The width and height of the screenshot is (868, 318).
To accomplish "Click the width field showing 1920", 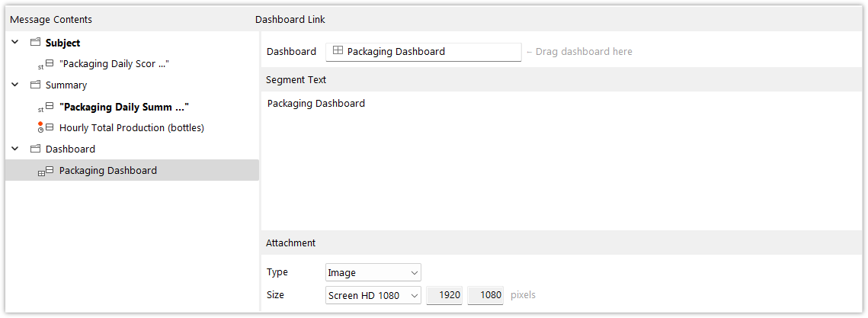I will coord(444,295).
